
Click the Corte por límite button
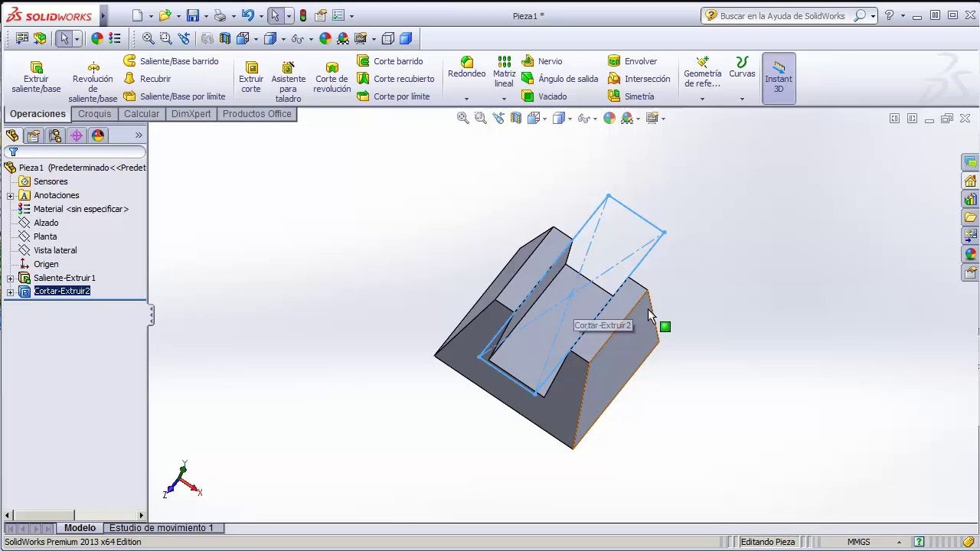394,96
